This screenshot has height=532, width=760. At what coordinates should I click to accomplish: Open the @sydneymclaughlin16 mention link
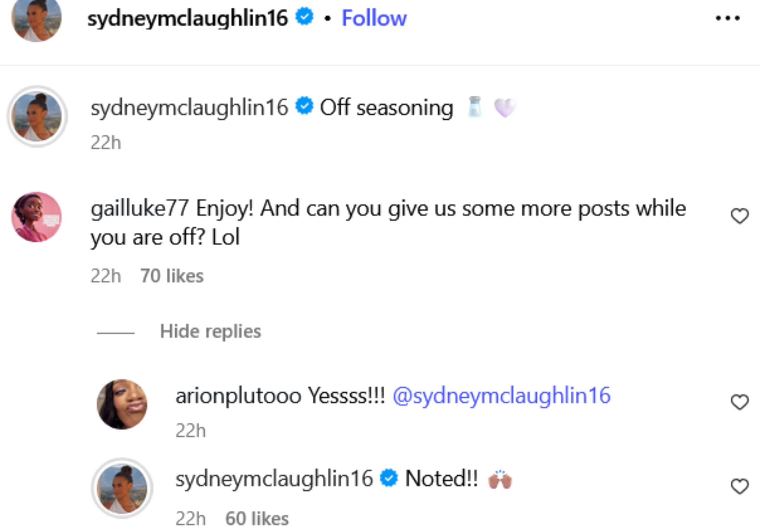click(x=501, y=396)
